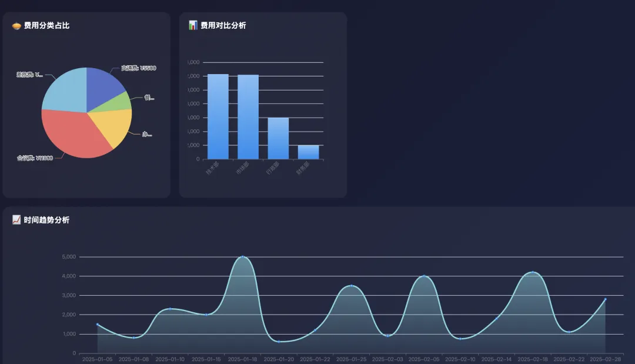635x364 pixels.
Task: Click the data point at 2025-02-03
Action: pos(387,336)
